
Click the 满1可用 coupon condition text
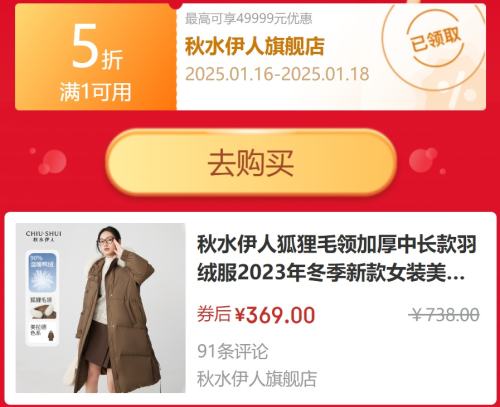(96, 92)
